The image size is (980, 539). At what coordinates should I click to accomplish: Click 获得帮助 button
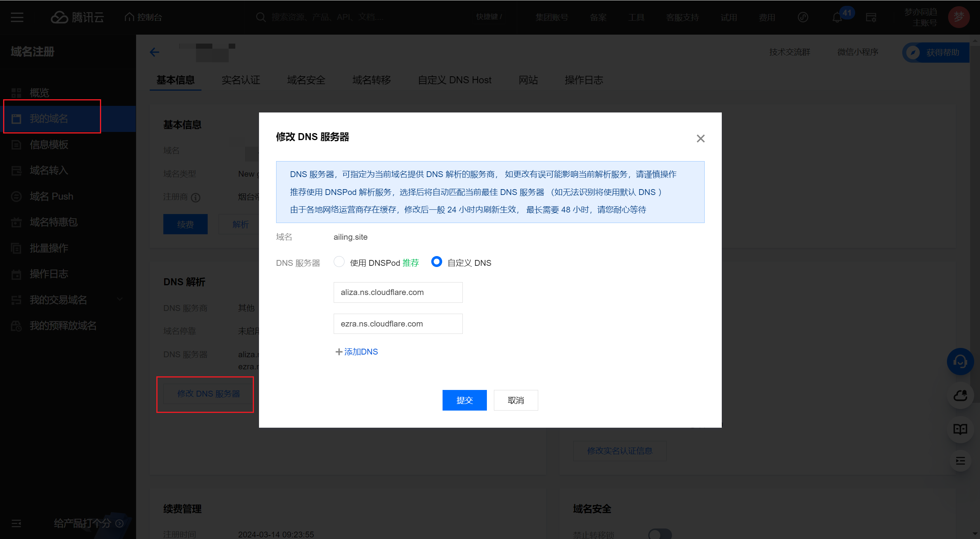936,52
